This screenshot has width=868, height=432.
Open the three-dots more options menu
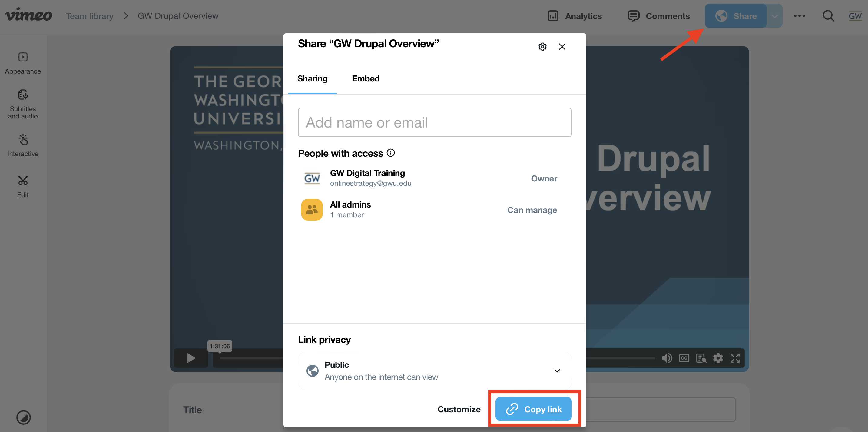799,16
